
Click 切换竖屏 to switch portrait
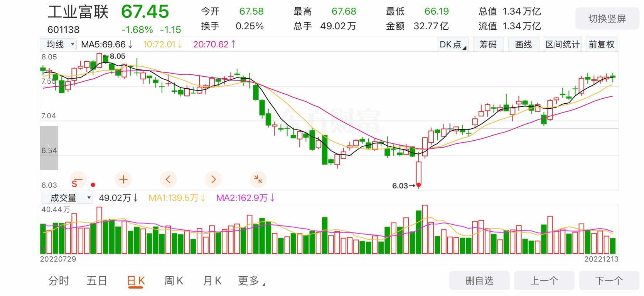pos(607,18)
